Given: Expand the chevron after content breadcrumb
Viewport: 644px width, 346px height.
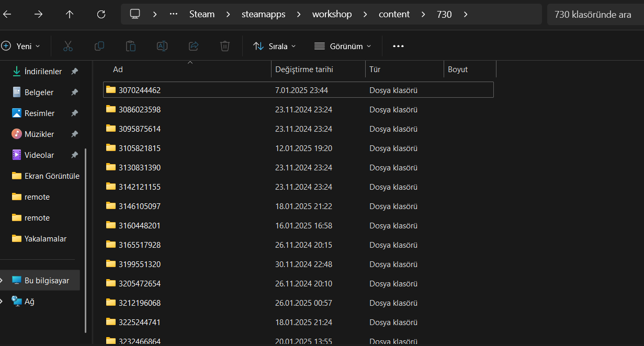Looking at the screenshot, I should pyautogui.click(x=423, y=14).
